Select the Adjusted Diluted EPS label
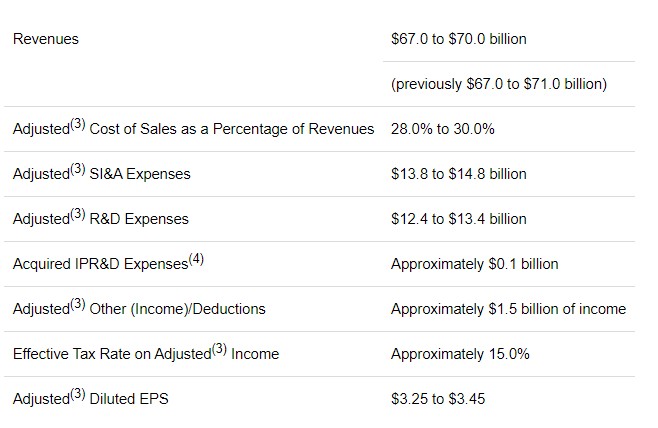 pos(91,399)
